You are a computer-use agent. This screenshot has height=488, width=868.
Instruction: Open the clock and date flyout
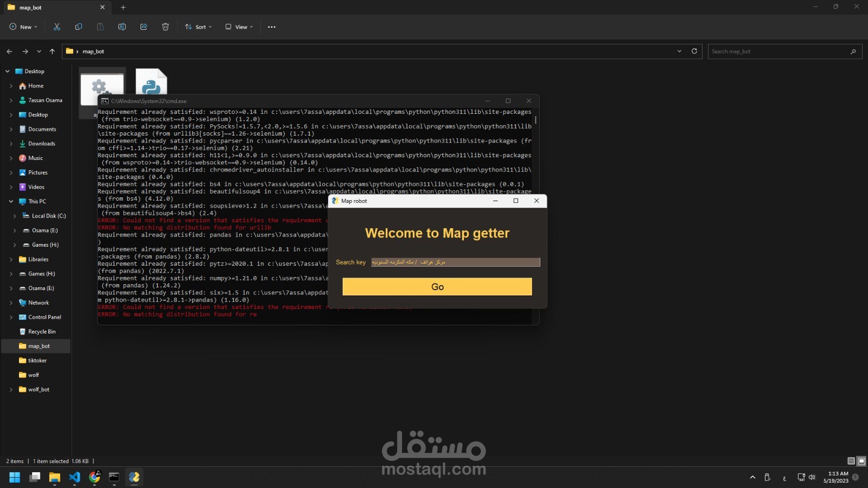[835, 477]
